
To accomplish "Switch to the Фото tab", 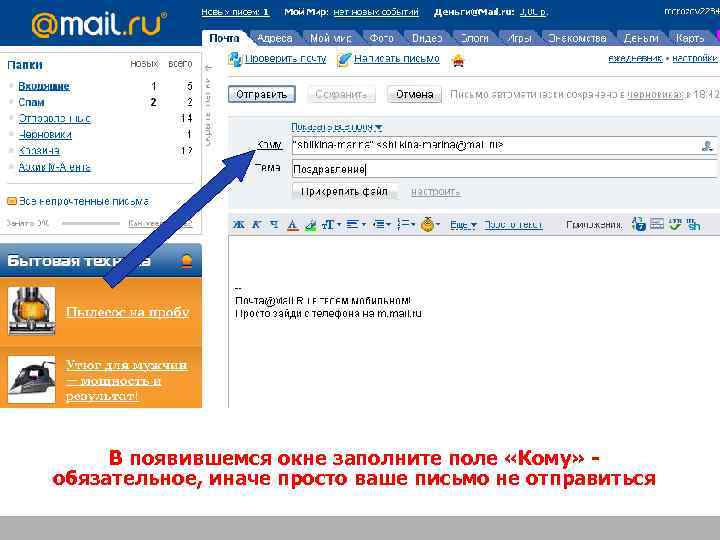I will 382,39.
